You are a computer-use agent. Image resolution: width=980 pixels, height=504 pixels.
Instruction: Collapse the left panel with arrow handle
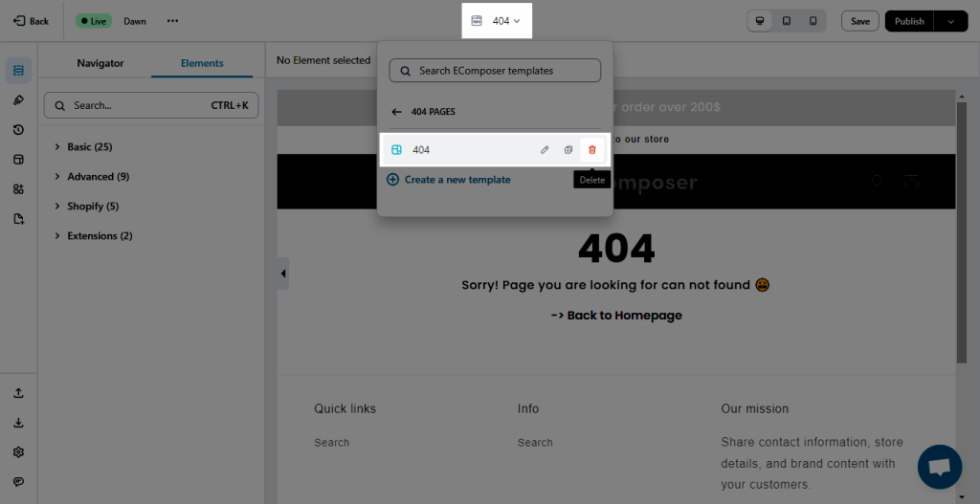(283, 274)
